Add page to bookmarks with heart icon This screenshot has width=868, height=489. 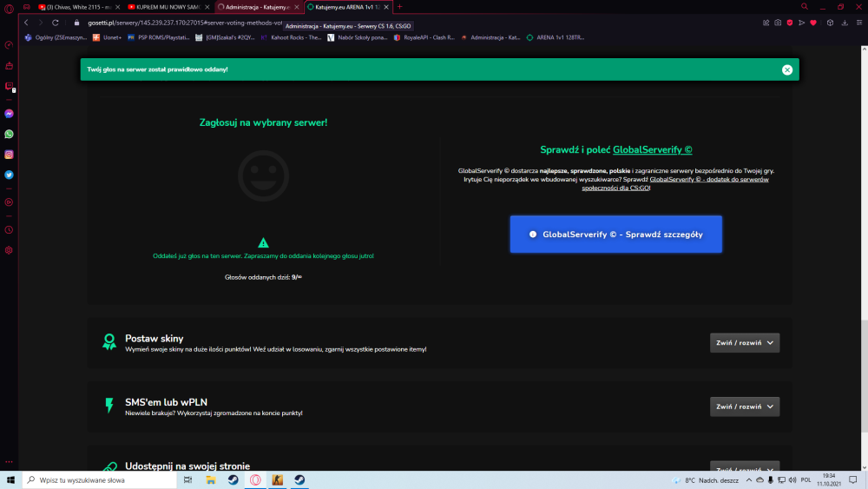click(x=813, y=23)
